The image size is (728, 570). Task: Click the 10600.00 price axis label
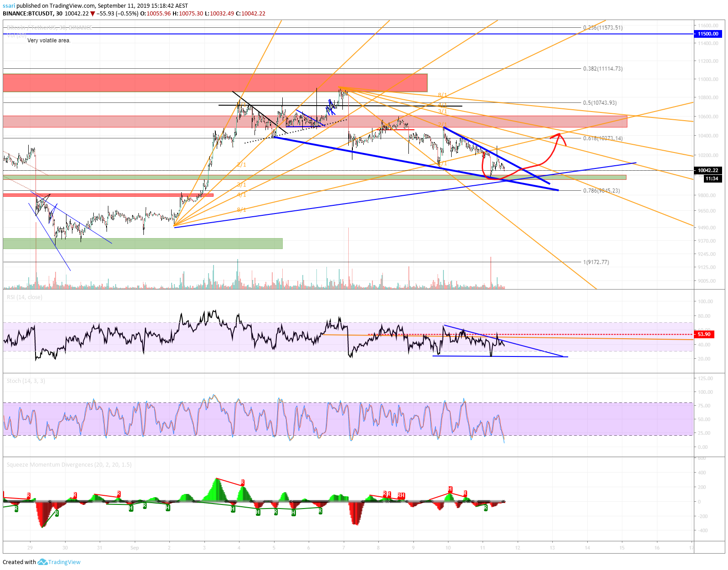point(708,117)
